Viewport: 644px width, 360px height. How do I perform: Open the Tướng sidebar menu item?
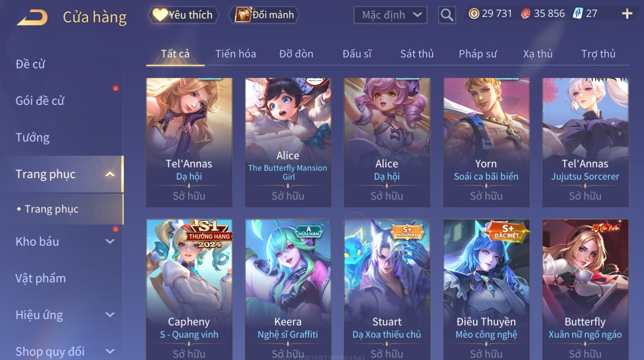[x=32, y=137]
